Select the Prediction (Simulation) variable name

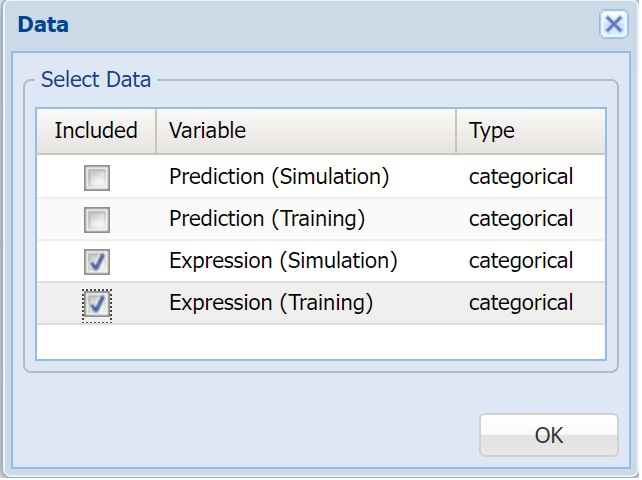click(279, 177)
